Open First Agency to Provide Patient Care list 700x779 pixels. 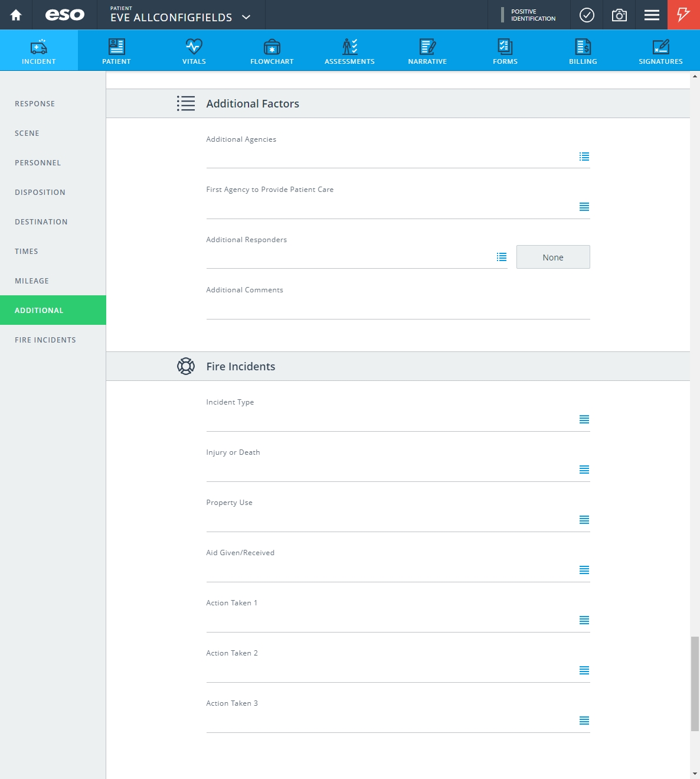(584, 207)
